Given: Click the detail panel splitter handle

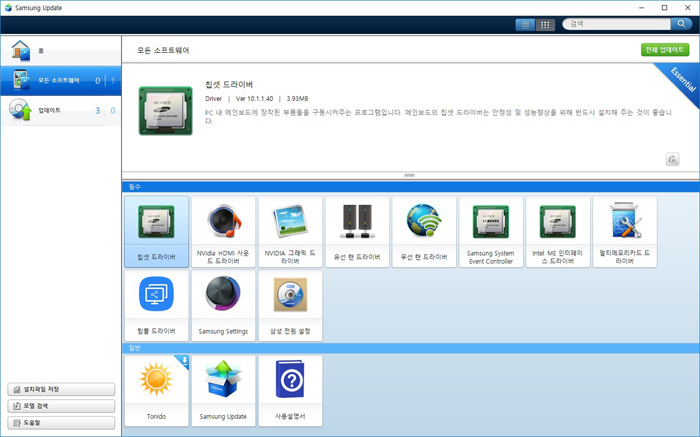Looking at the screenshot, I should [409, 175].
